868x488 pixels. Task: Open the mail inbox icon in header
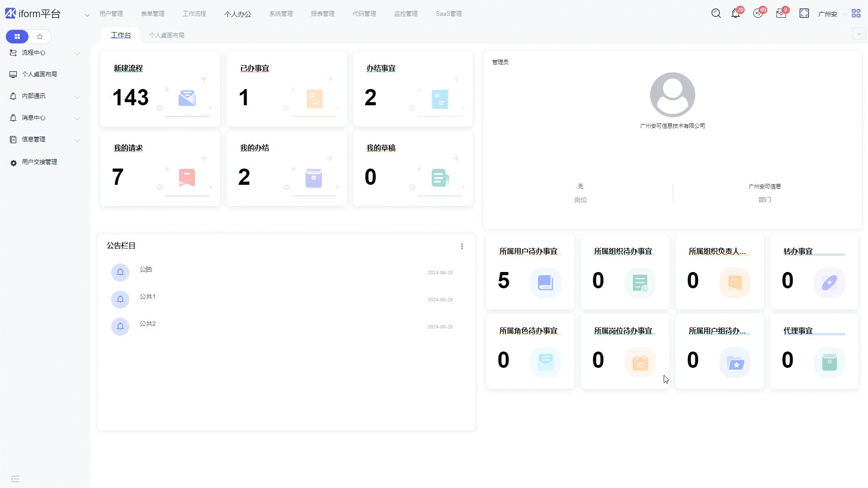click(781, 14)
